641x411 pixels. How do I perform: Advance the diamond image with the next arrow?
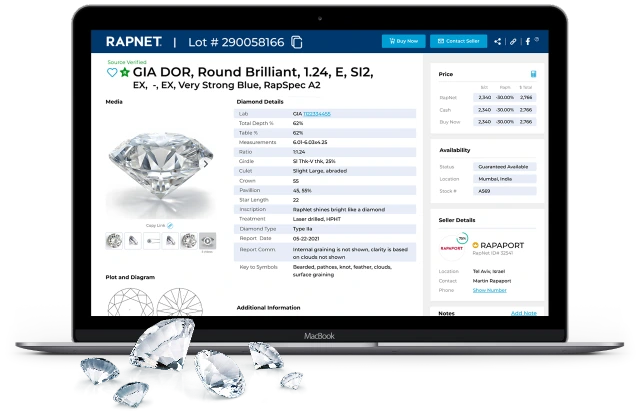pos(206,164)
